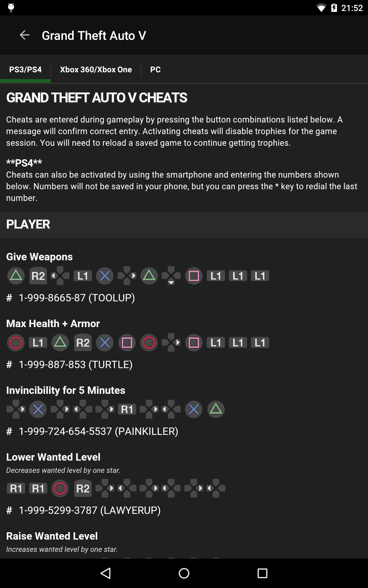368x588 pixels.
Task: Tap the TOOLUP phone number
Action: tap(77, 298)
